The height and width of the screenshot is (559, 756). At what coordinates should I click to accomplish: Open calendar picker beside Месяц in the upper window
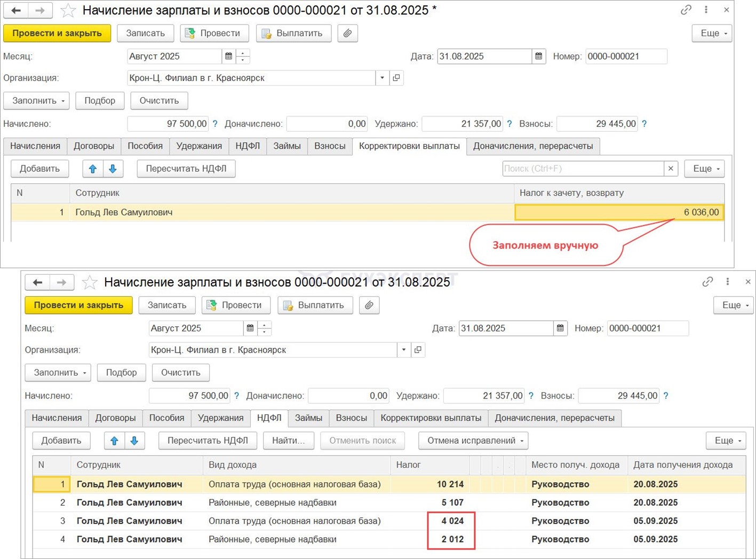[228, 57]
